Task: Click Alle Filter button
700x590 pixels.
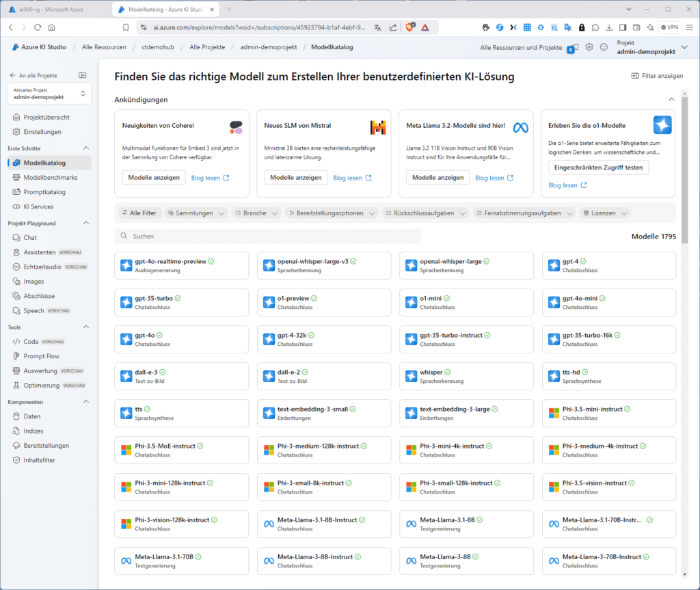Action: (139, 213)
